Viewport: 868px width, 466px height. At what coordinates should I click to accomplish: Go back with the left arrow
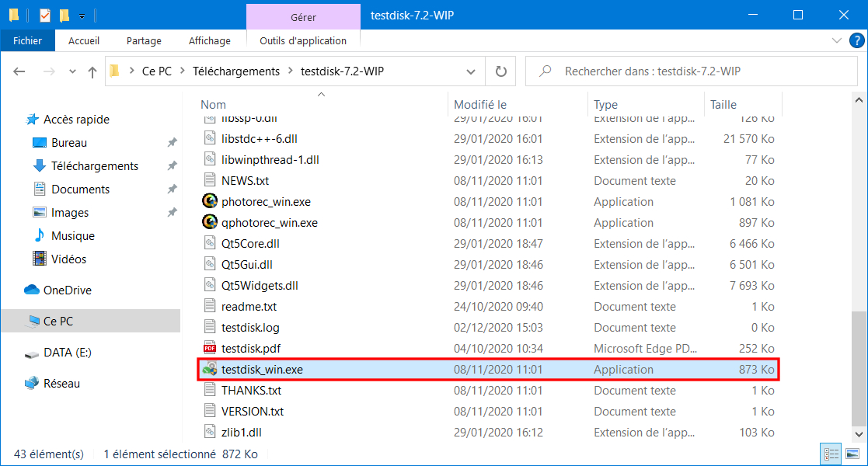[x=19, y=71]
